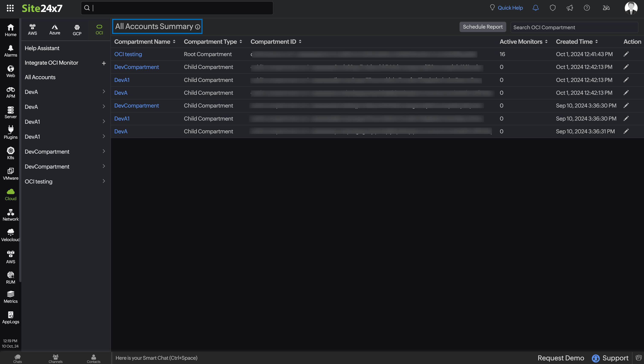Click Integrate OCI Monitor menu item
The height and width of the screenshot is (364, 644).
(51, 63)
